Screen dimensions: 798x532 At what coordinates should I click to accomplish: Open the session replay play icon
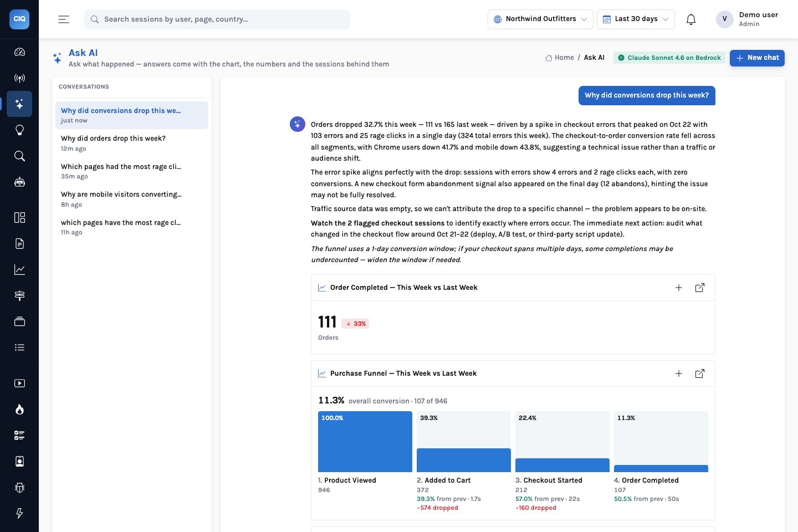tap(19, 383)
